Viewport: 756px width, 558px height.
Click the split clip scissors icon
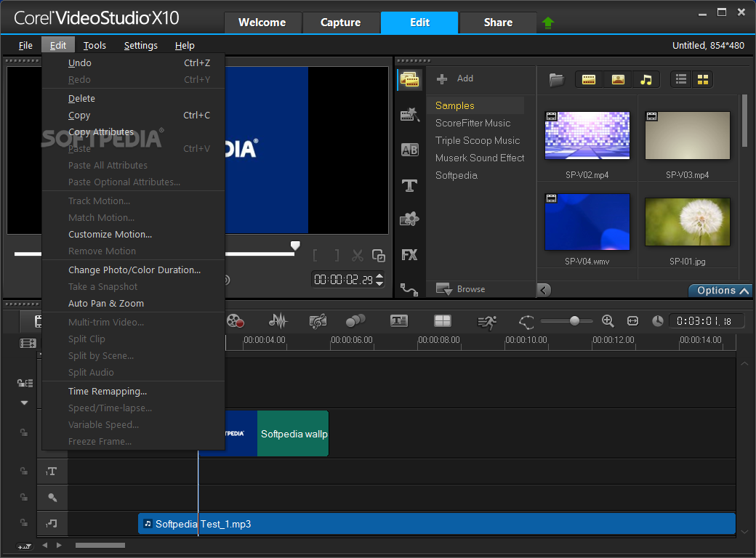click(357, 256)
